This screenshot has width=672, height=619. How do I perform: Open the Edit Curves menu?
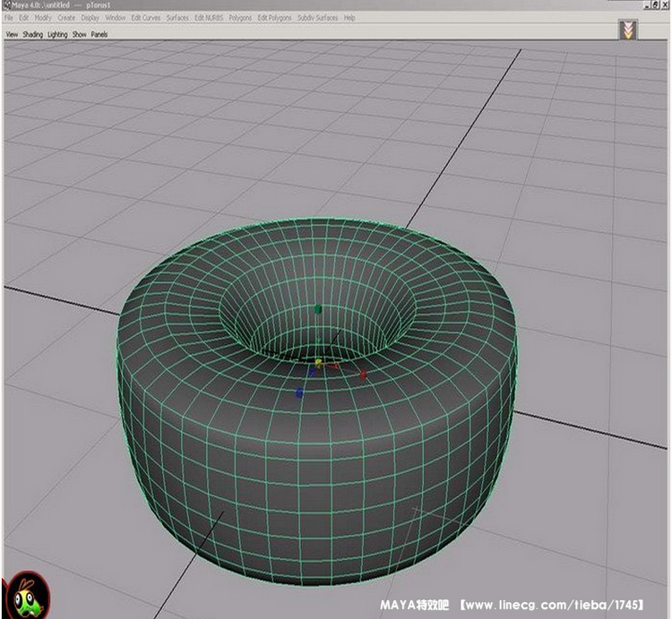146,18
